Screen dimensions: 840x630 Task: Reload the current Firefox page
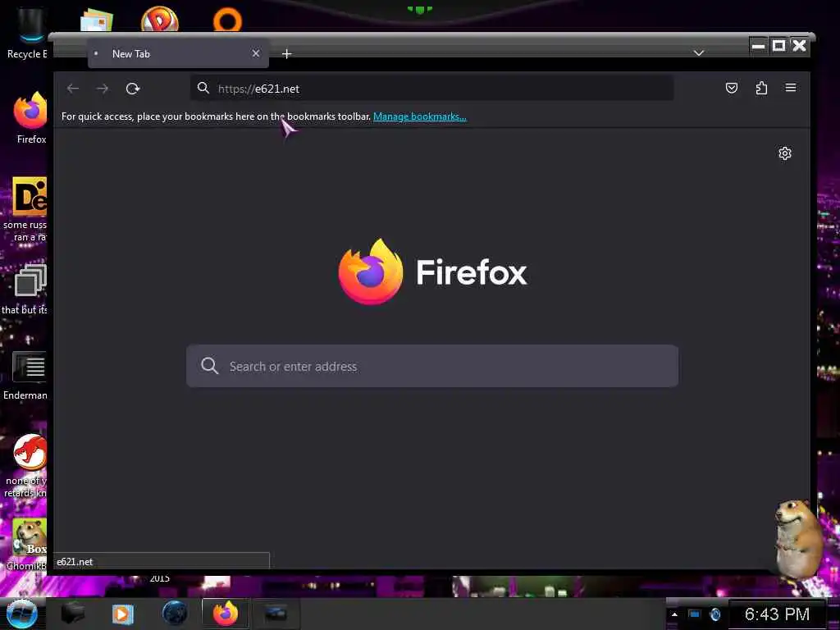(x=132, y=89)
